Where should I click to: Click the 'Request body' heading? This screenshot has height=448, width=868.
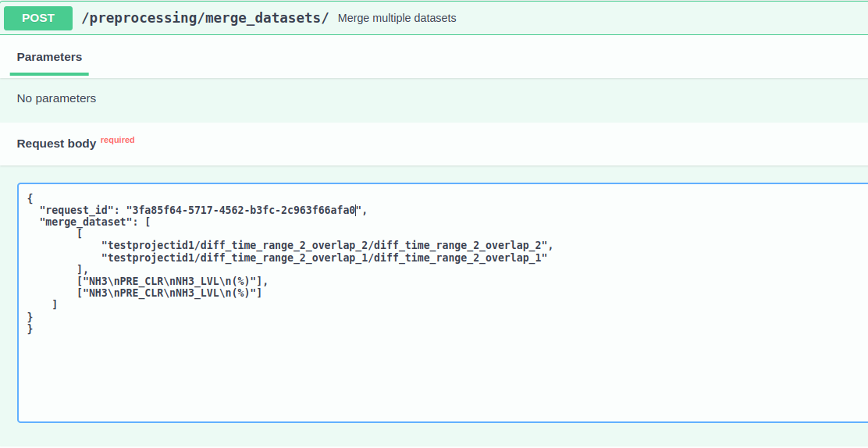(x=56, y=144)
